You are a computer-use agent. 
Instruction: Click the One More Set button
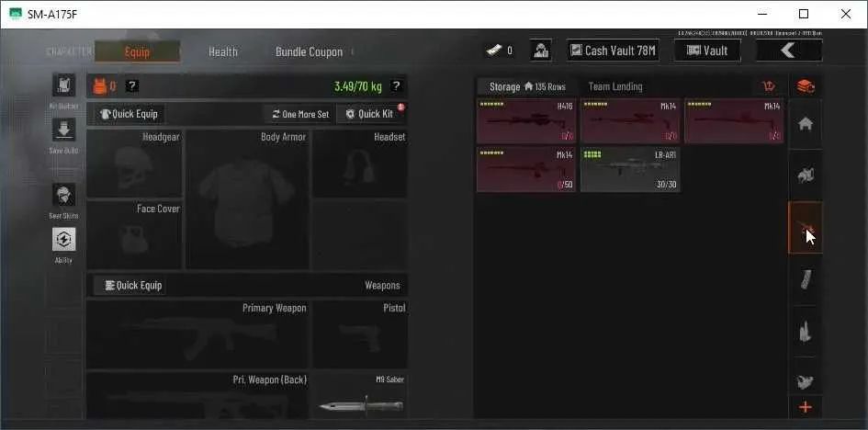pyautogui.click(x=300, y=114)
